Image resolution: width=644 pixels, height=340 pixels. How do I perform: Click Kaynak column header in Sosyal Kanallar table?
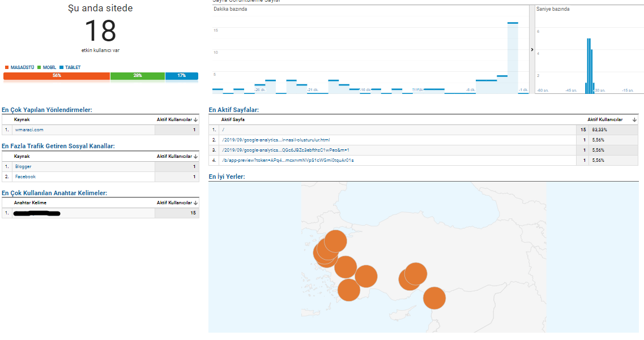(x=22, y=156)
